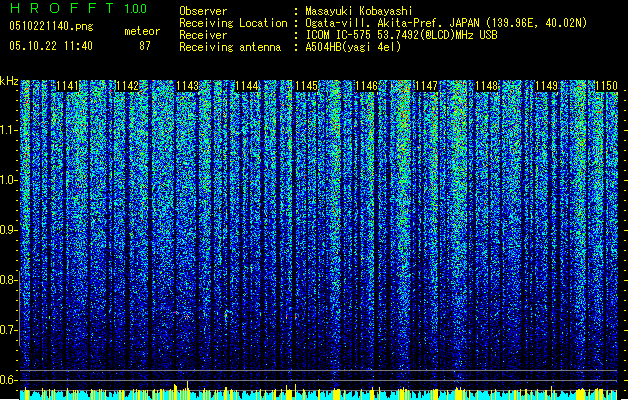
Task: Click time marker 1150 on spectrogram
Action: tap(606, 86)
